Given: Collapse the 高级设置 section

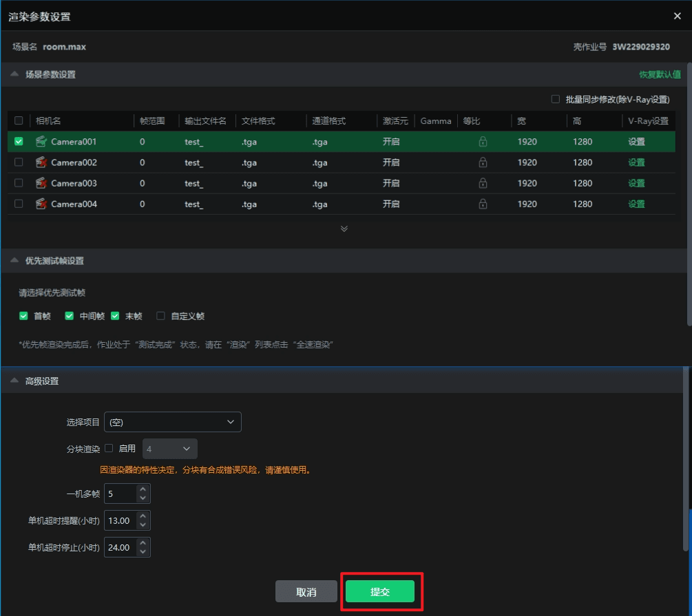Looking at the screenshot, I should [x=14, y=381].
